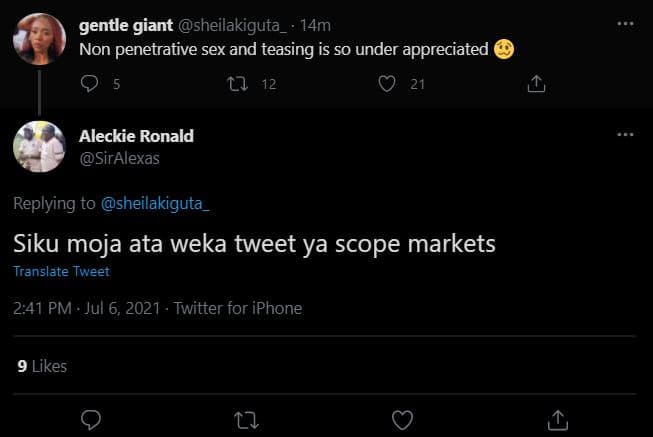View the 9 Likes list

coord(42,367)
